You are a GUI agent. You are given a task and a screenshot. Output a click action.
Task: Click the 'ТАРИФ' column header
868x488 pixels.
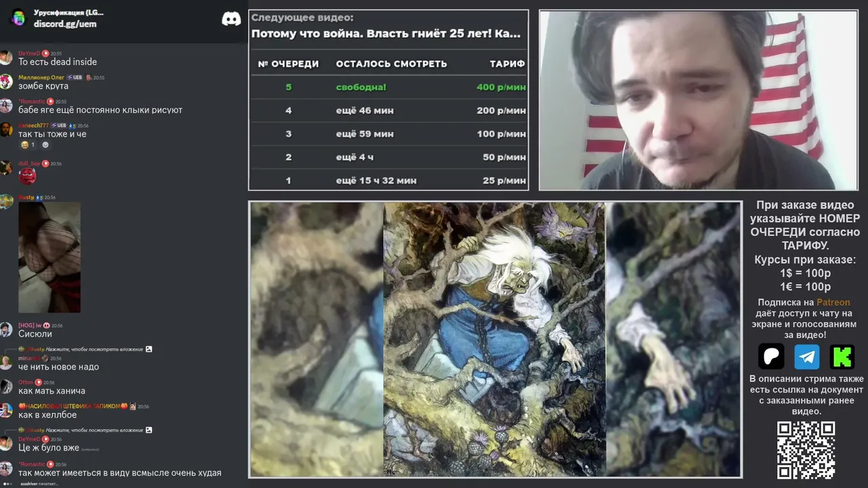507,64
